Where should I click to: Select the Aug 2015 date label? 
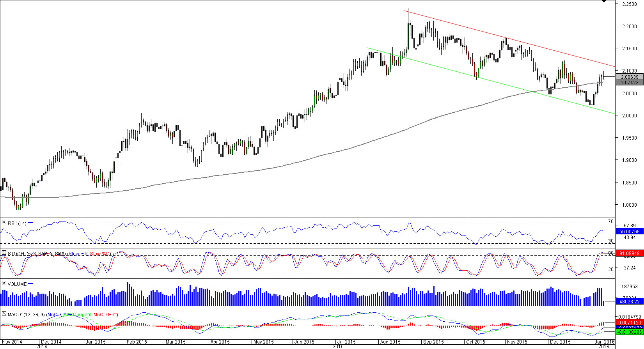pos(390,342)
